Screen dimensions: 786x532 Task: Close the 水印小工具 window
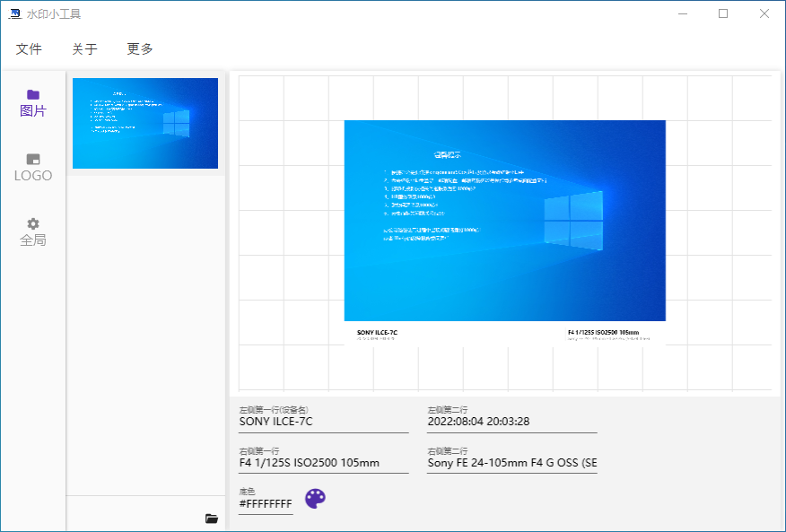[764, 13]
